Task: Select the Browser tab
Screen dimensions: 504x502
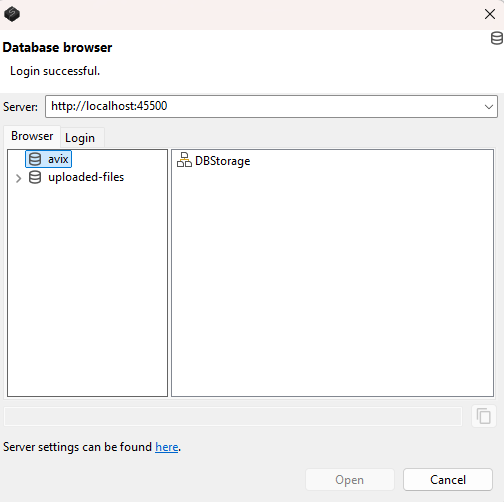Action: point(32,136)
